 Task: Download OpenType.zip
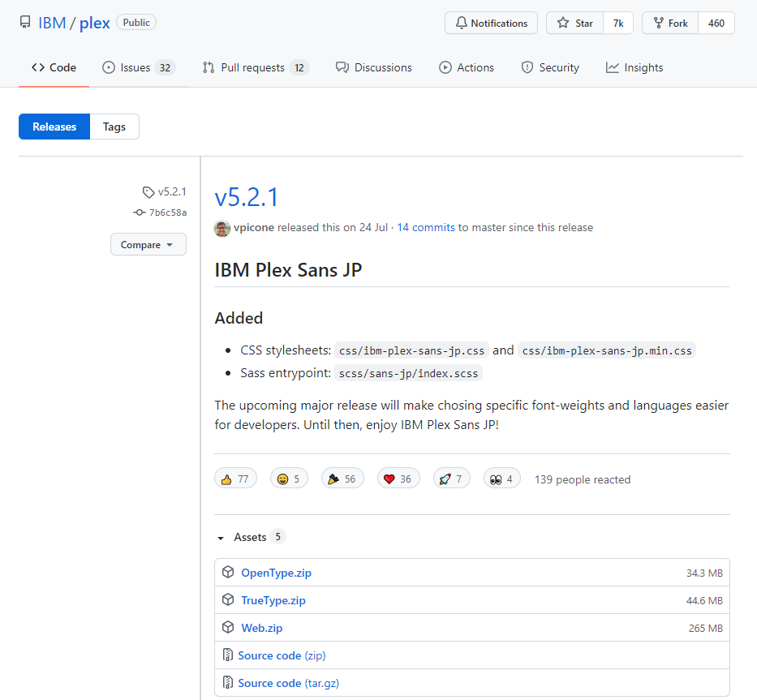(276, 573)
